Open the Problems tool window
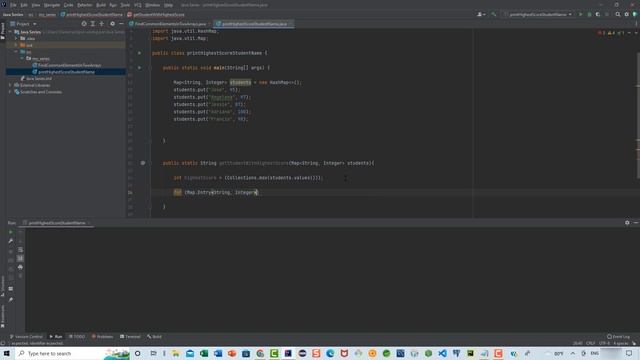 pyautogui.click(x=102, y=337)
